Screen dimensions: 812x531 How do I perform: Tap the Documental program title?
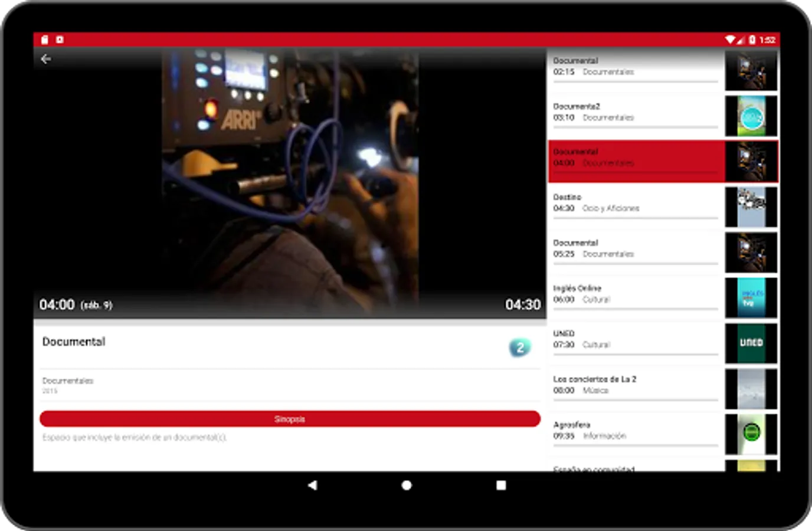click(x=74, y=342)
